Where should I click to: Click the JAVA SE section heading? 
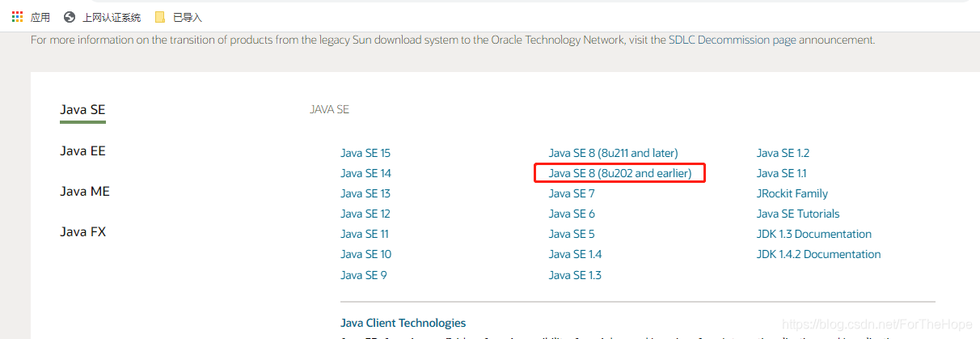pyautogui.click(x=330, y=109)
